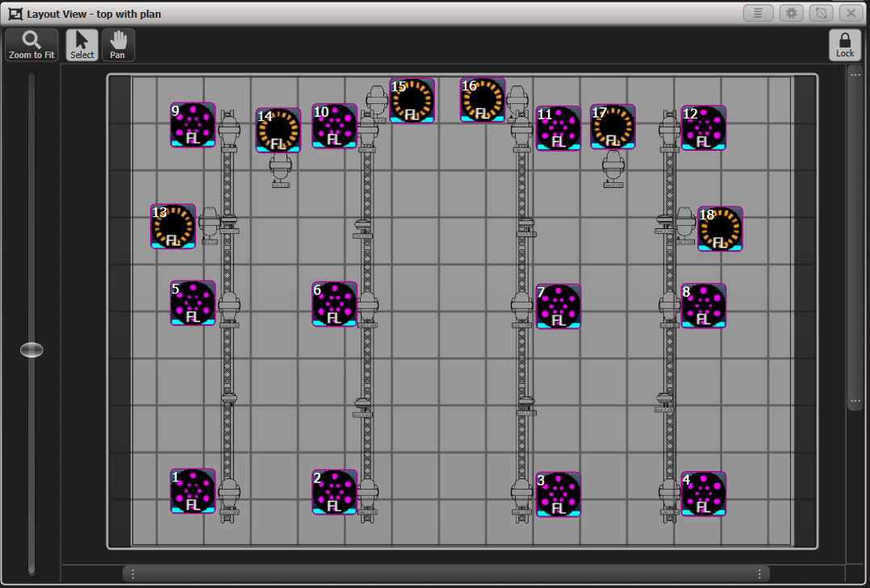Image resolution: width=870 pixels, height=588 pixels.
Task: Select fixture 13 on the left side
Action: pos(173,227)
